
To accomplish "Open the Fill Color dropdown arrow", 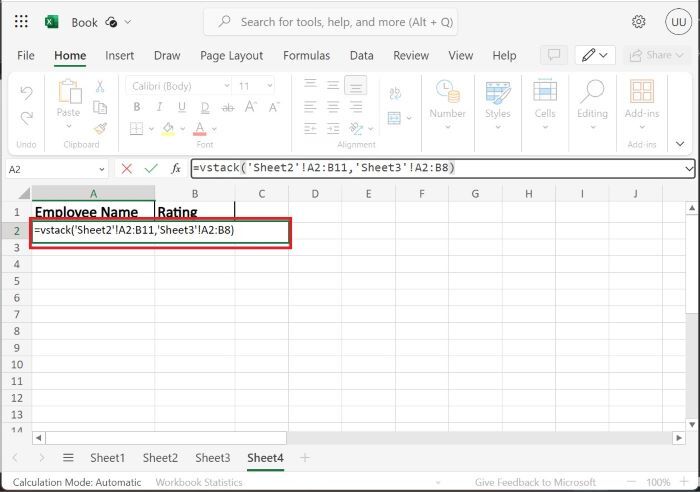I will tap(183, 129).
